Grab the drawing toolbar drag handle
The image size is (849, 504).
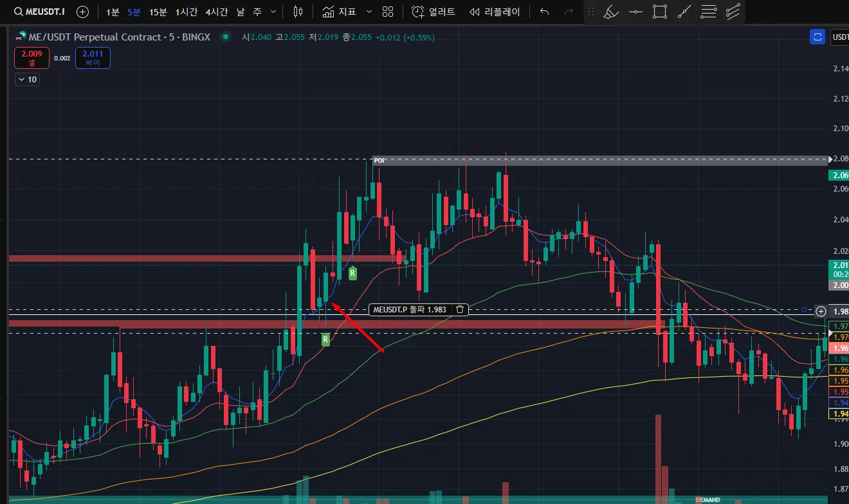(591, 12)
